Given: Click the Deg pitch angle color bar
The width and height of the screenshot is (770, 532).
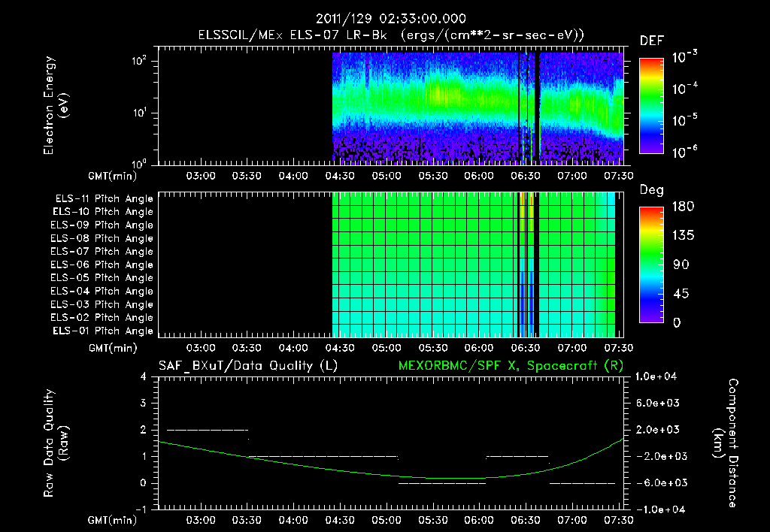Looking at the screenshot, I should click(x=651, y=264).
